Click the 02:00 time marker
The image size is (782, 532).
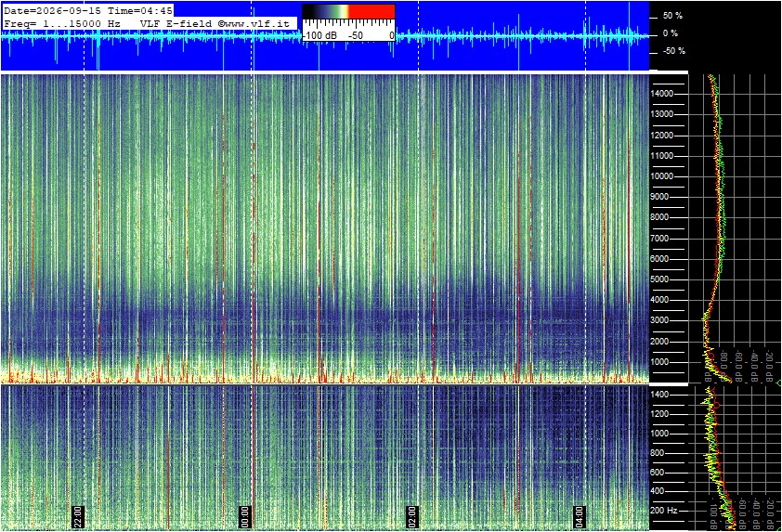tap(411, 516)
